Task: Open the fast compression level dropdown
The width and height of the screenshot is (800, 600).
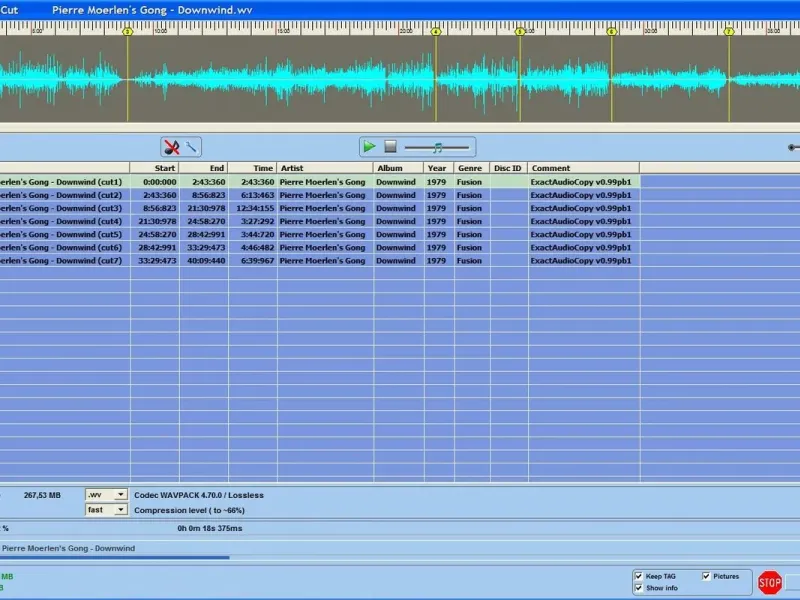Action: [121, 510]
